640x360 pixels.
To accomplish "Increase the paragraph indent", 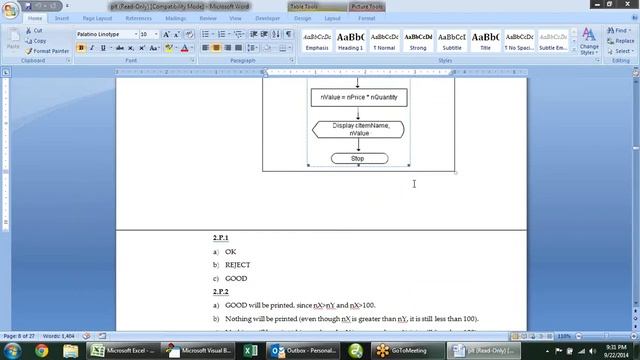I will pyautogui.click(x=264, y=34).
